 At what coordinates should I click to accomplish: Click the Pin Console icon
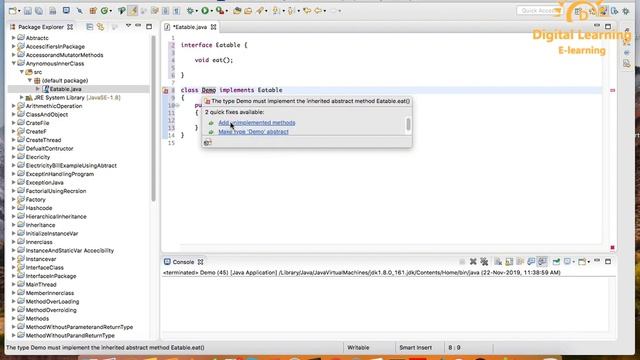(x=556, y=262)
